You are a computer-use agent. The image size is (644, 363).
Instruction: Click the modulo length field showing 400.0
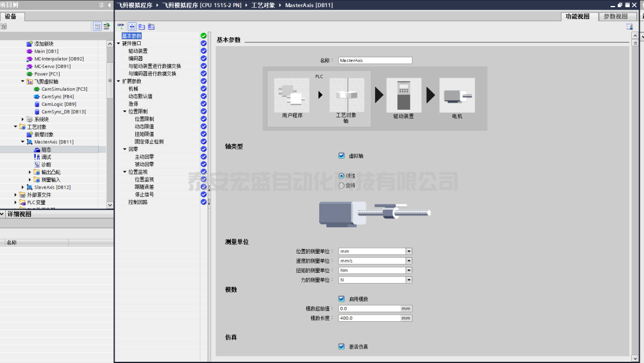[369, 318]
